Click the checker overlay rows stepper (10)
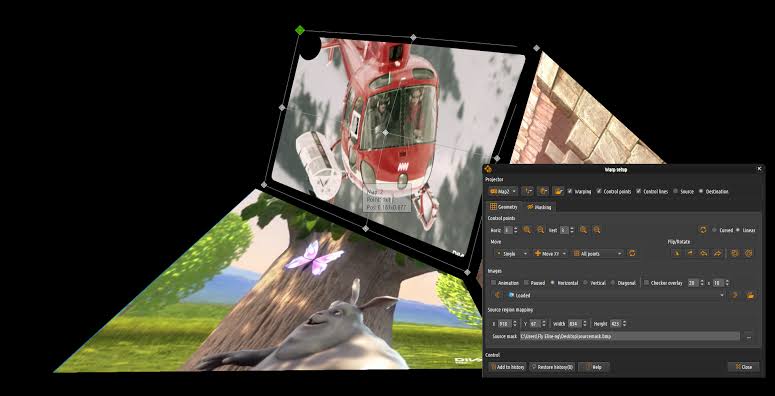 (727, 283)
